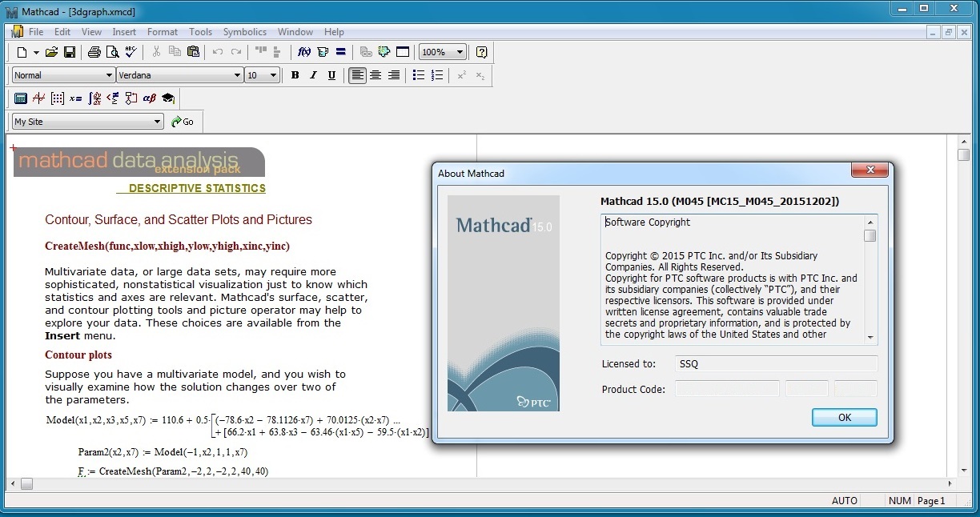Image resolution: width=980 pixels, height=517 pixels.
Task: Open the new worksheet template dropdown arrow
Action: (35, 52)
